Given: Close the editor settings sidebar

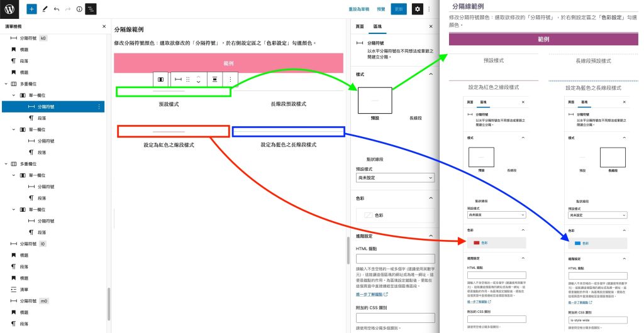Looking at the screenshot, I should pos(430,26).
